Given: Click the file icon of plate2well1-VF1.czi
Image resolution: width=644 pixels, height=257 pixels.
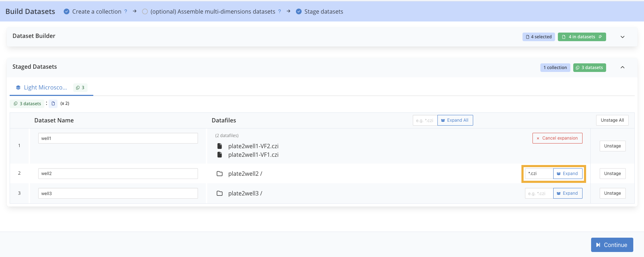Looking at the screenshot, I should 220,155.
